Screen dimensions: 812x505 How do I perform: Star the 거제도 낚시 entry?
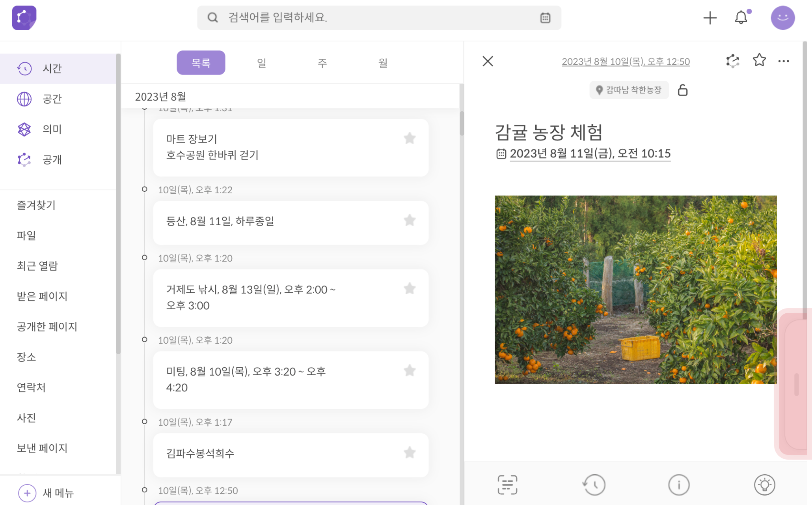pyautogui.click(x=410, y=289)
